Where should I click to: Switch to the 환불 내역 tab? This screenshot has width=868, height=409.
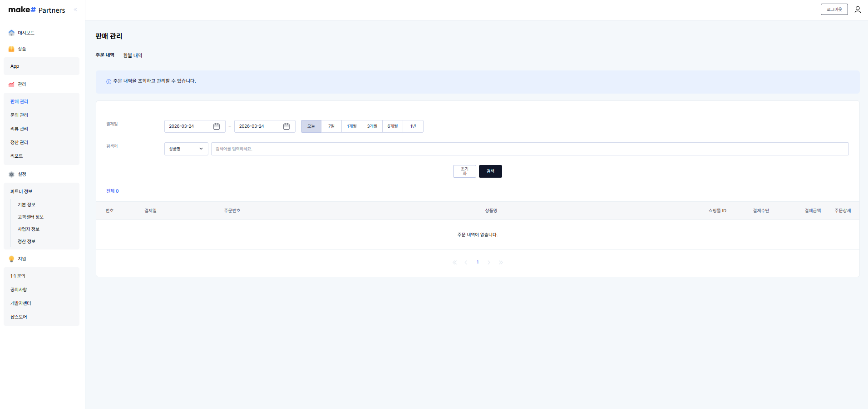[x=133, y=55]
